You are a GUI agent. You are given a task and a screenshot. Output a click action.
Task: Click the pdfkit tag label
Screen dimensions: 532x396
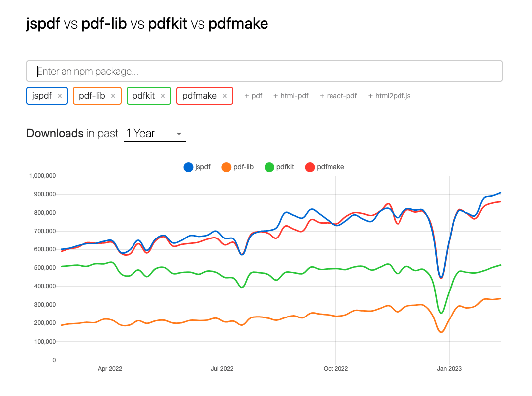click(x=143, y=96)
